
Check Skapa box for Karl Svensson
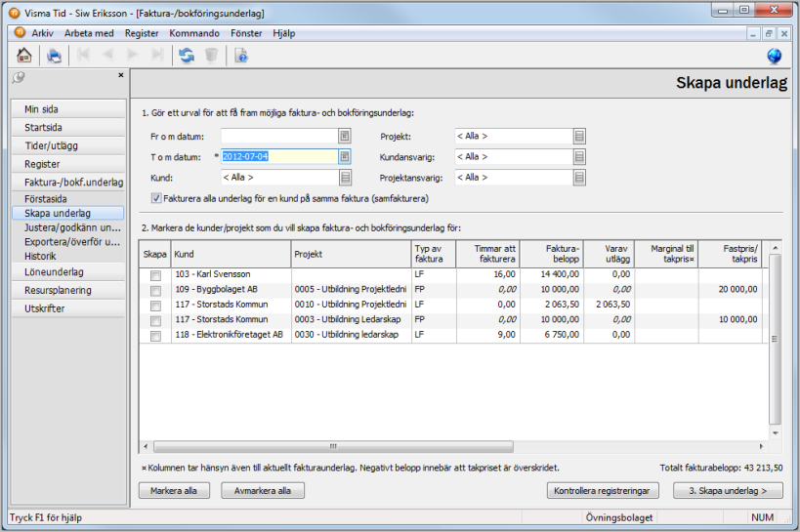click(155, 275)
